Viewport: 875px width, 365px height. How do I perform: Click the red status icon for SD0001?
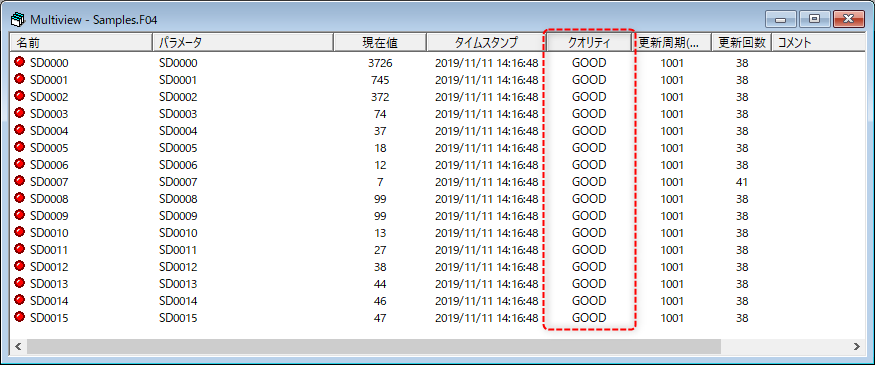coord(20,79)
